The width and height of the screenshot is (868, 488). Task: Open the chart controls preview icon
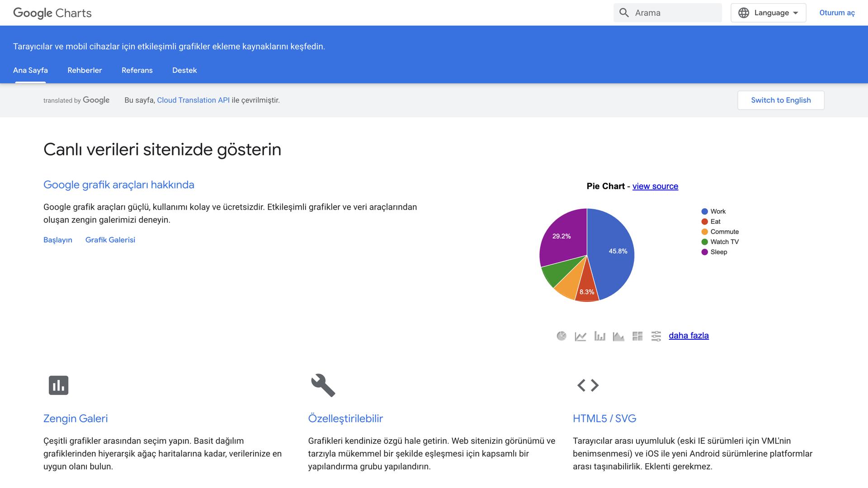[x=656, y=336]
